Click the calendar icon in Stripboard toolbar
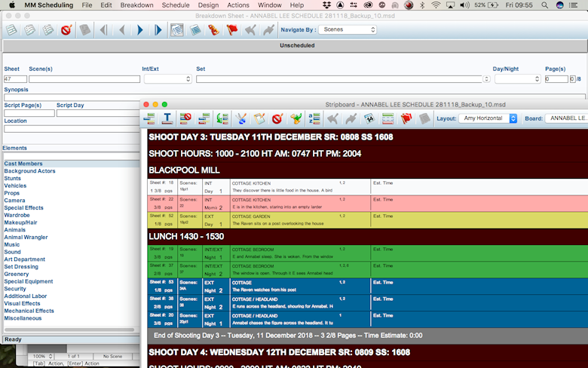The height and width of the screenshot is (368, 588). [369, 118]
